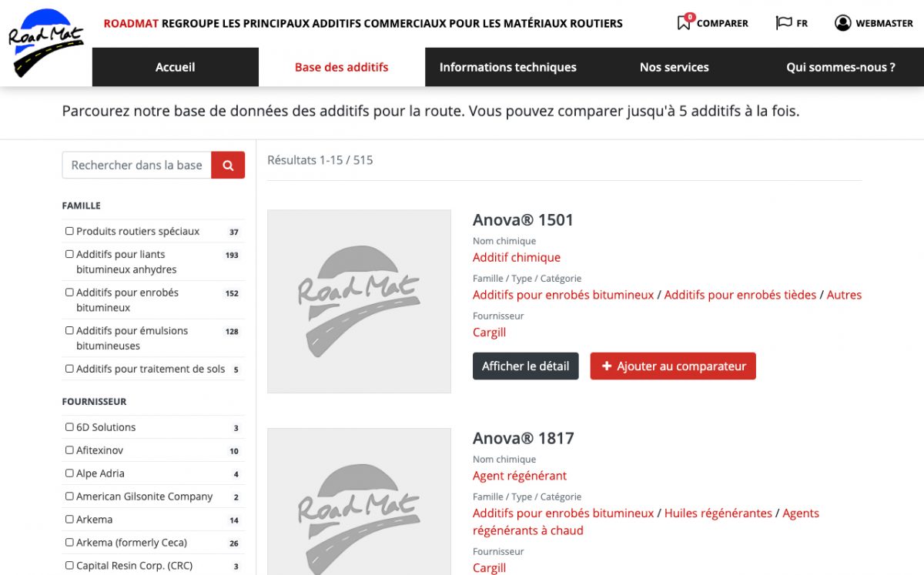Click the Anova 1817 placeholder image
Screen dimensions: 924x575
click(359, 501)
